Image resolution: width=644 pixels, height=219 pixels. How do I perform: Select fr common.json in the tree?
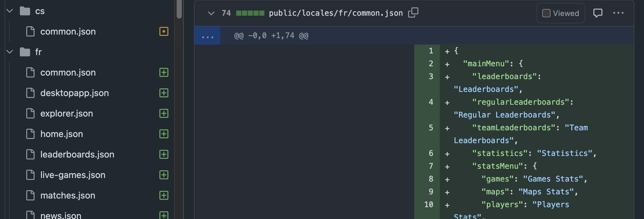click(68, 72)
